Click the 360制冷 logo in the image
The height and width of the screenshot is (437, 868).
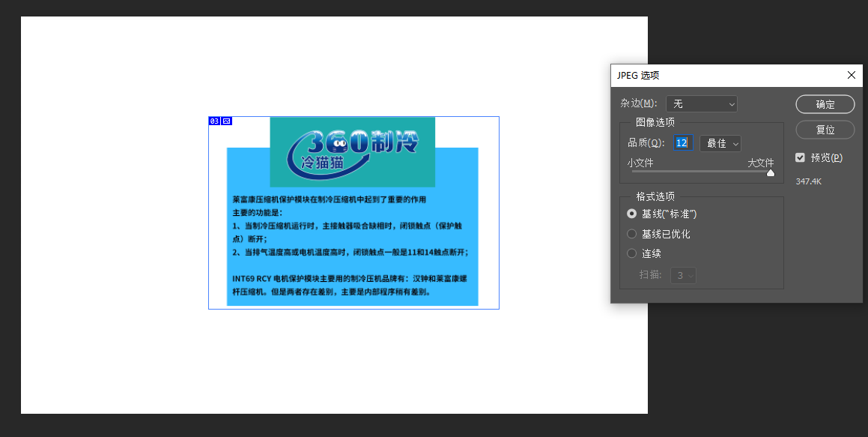point(352,150)
